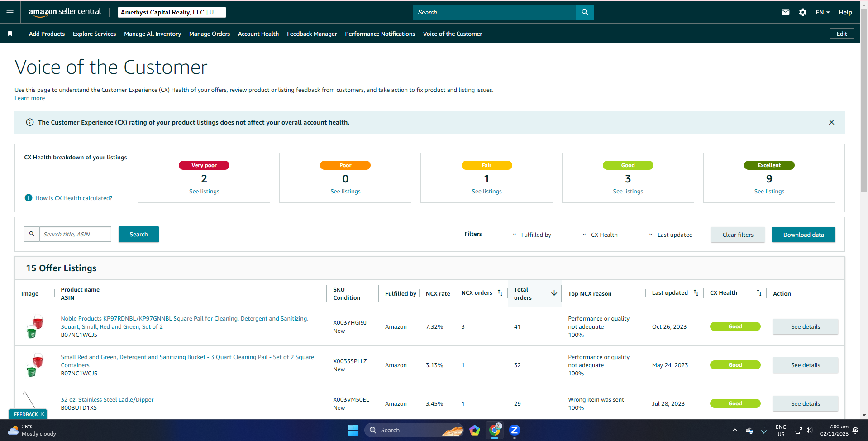Open the notification bell in taskbar
868x441 pixels.
point(855,430)
